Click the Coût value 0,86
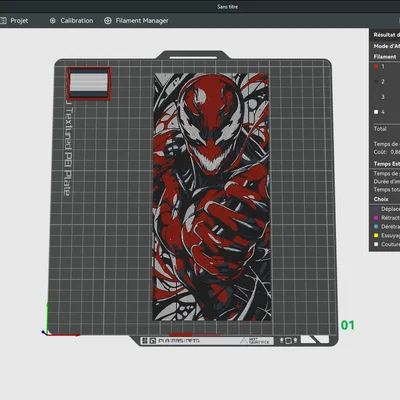Viewport: 400px width, 400px height. (x=395, y=152)
